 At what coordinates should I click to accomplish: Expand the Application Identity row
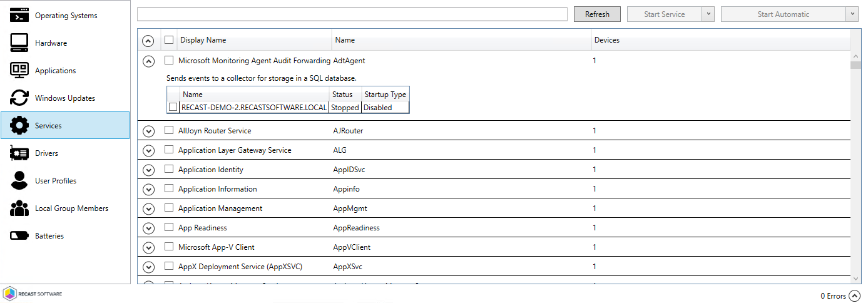pos(148,170)
